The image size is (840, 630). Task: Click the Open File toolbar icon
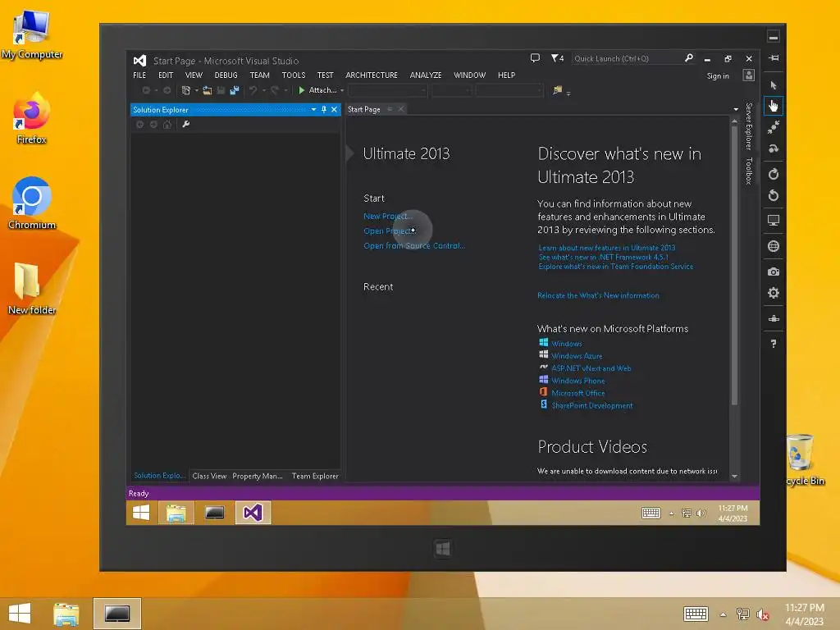click(x=207, y=90)
